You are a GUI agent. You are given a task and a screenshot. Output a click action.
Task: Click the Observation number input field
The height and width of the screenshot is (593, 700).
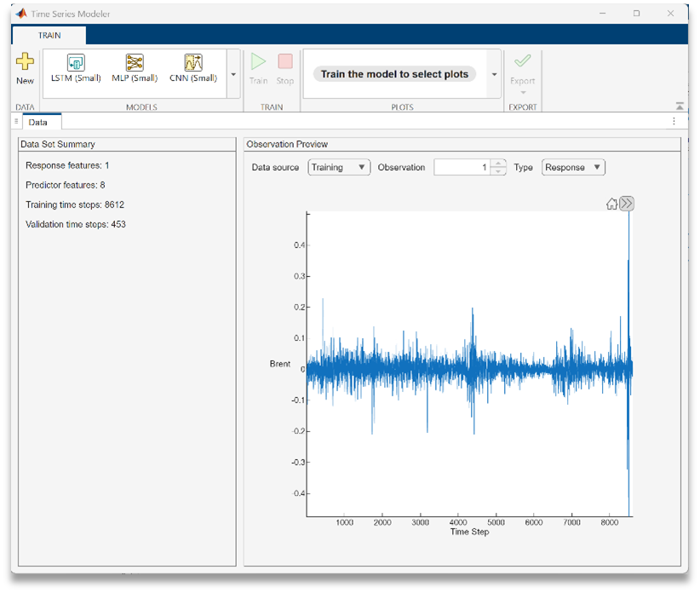[x=462, y=168]
